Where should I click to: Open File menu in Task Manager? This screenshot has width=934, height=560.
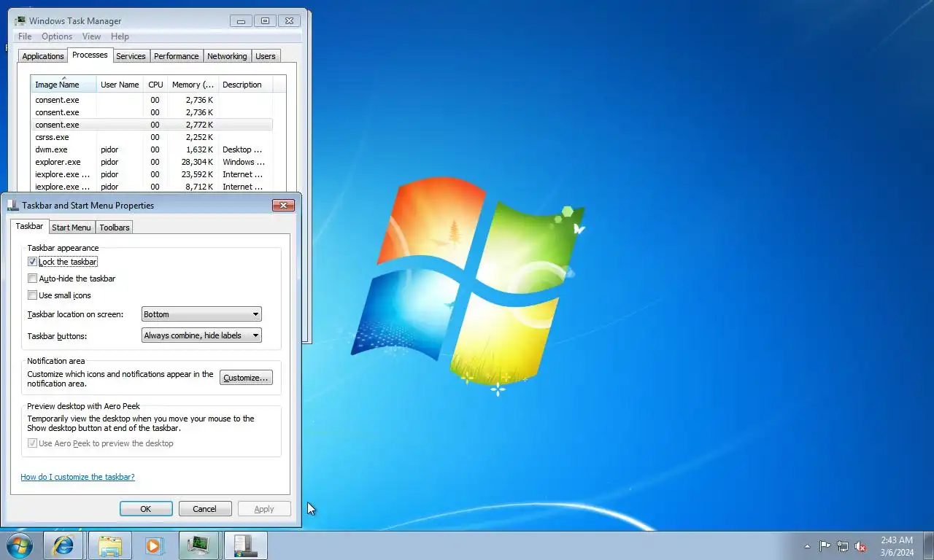click(x=25, y=36)
